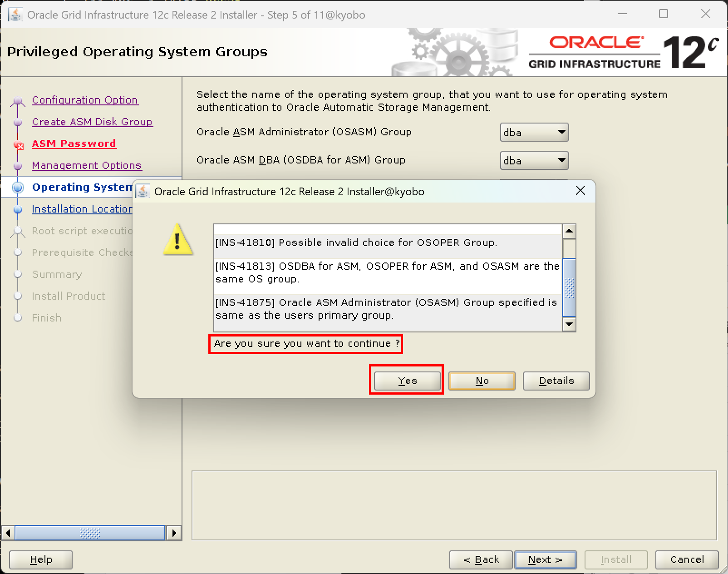Image resolution: width=728 pixels, height=574 pixels.
Task: Click the Management Options step bullet
Action: coord(18,166)
